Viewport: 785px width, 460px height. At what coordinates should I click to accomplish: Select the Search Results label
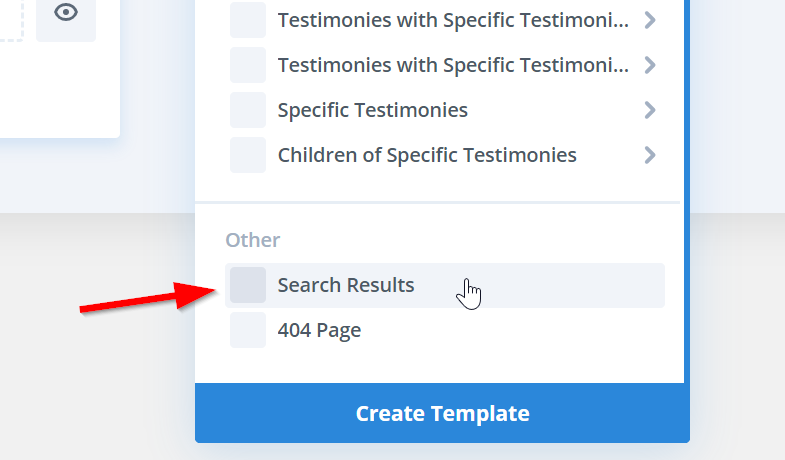(x=346, y=285)
